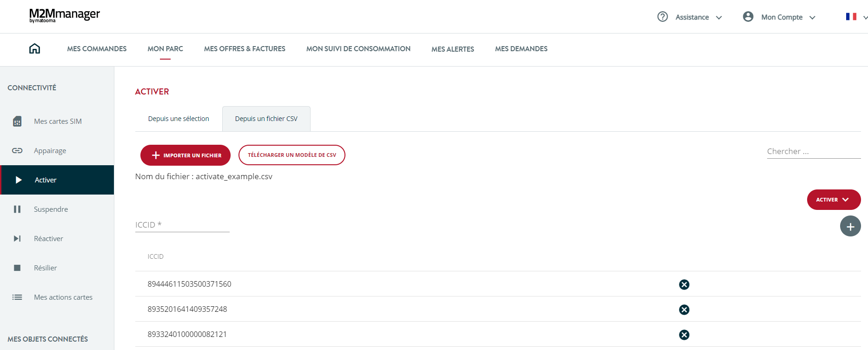Focus the Chercher search field
This screenshot has height=350, width=868.
[x=814, y=151]
